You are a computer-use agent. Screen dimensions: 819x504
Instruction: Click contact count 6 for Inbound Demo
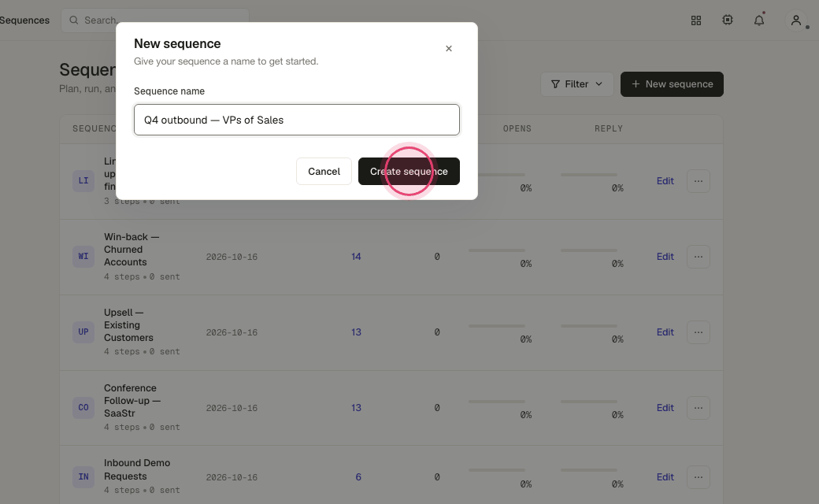click(358, 477)
